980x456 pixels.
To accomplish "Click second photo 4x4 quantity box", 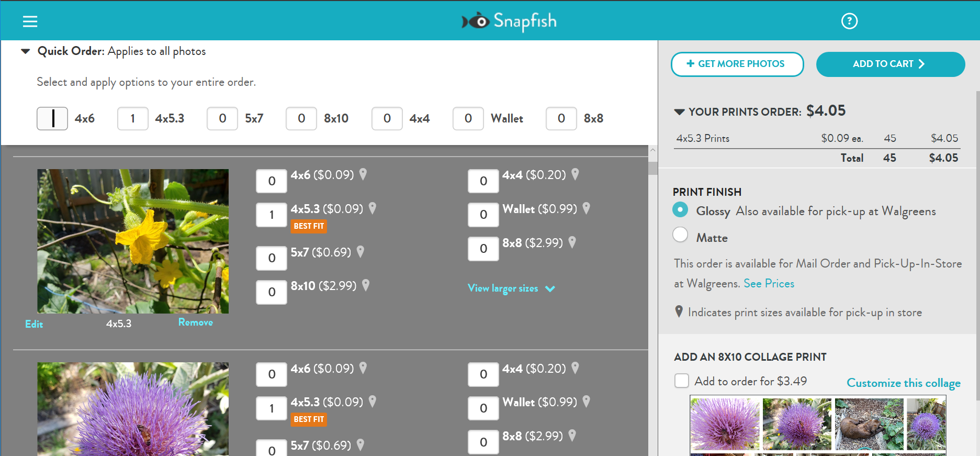I will [483, 374].
